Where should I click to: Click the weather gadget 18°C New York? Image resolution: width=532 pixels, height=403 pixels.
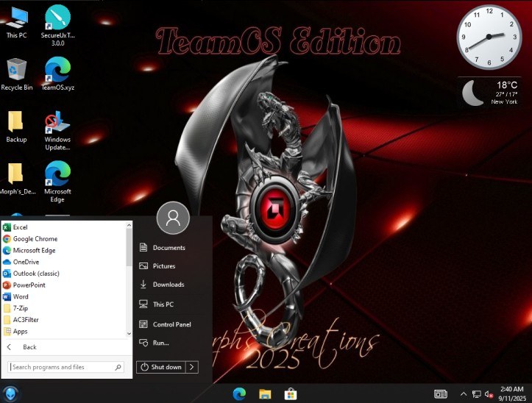489,93
